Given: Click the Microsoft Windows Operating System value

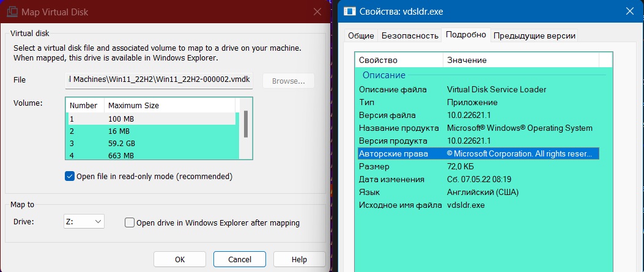Looking at the screenshot, I should (x=520, y=128).
